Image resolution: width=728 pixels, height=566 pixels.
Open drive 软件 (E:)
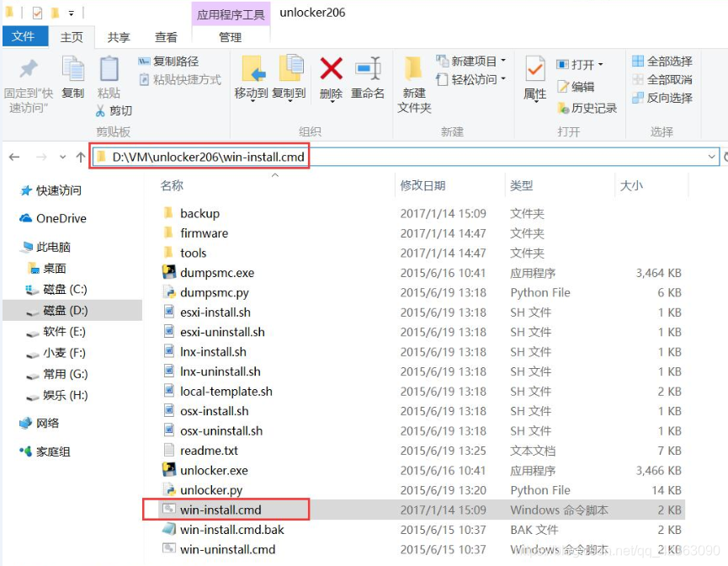[56, 332]
